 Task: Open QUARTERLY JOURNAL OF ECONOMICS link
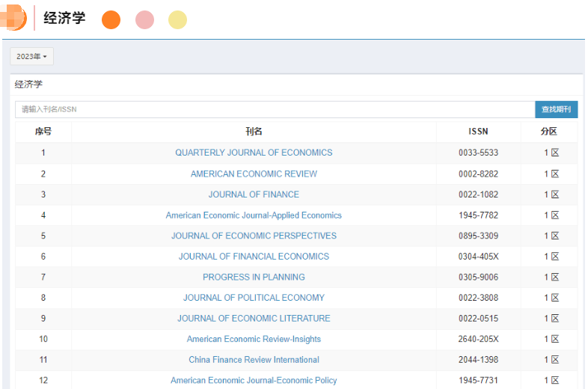[254, 153]
